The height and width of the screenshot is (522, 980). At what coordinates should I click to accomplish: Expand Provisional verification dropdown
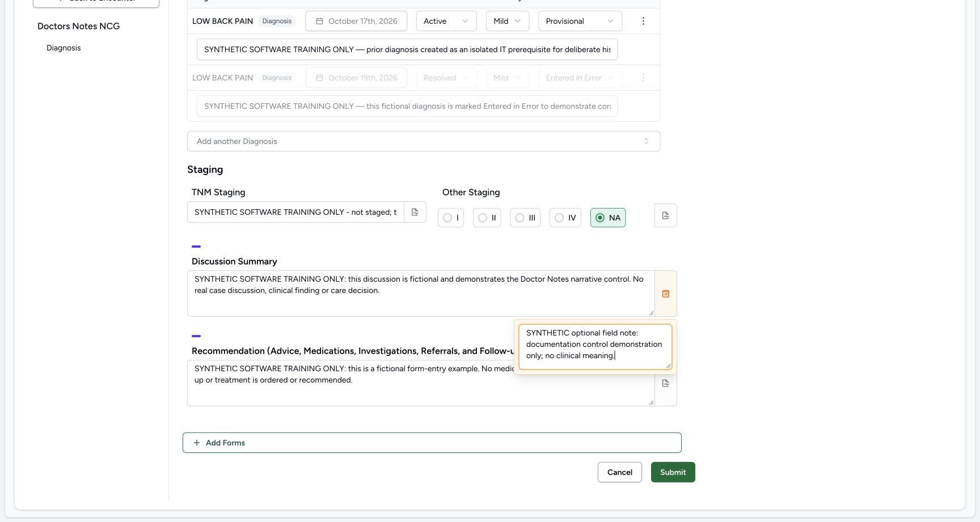580,21
